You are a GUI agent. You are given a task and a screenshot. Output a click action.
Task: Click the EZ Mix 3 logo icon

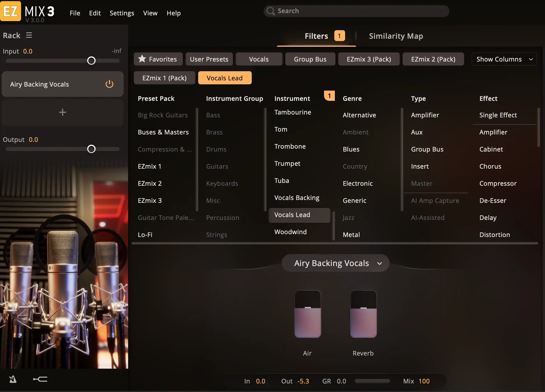tap(11, 11)
